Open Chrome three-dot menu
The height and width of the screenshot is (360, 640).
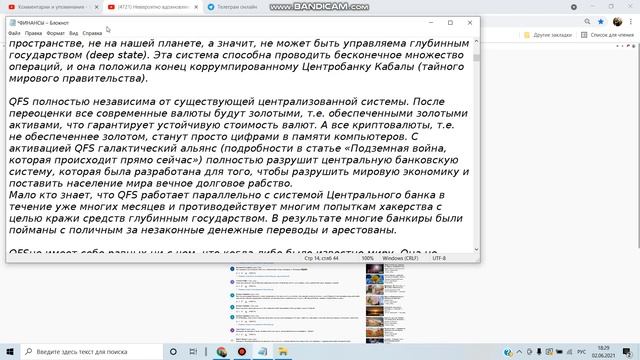coord(631,21)
